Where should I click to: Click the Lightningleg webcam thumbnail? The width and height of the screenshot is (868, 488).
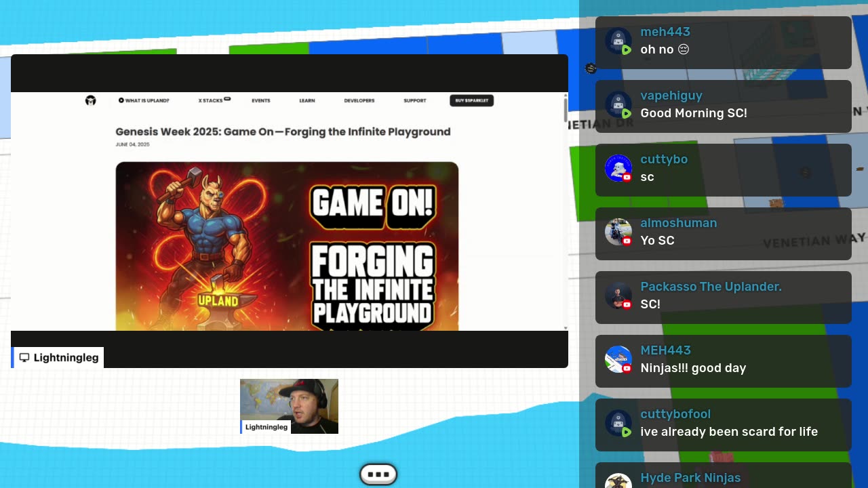[x=289, y=406]
